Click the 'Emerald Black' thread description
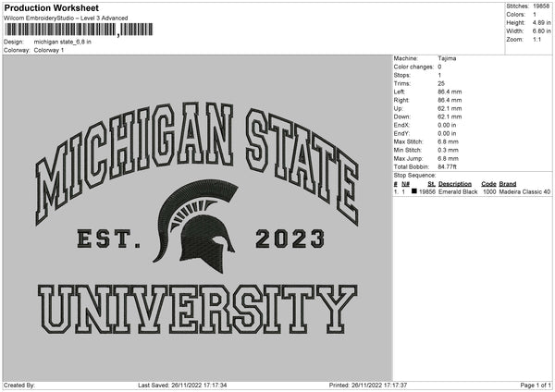 [458, 191]
